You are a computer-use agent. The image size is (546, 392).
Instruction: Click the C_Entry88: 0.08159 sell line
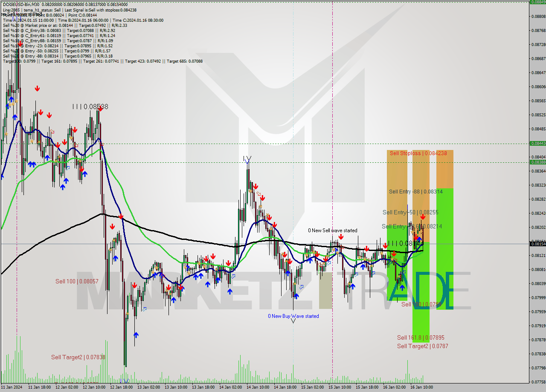pyautogui.click(x=58, y=40)
